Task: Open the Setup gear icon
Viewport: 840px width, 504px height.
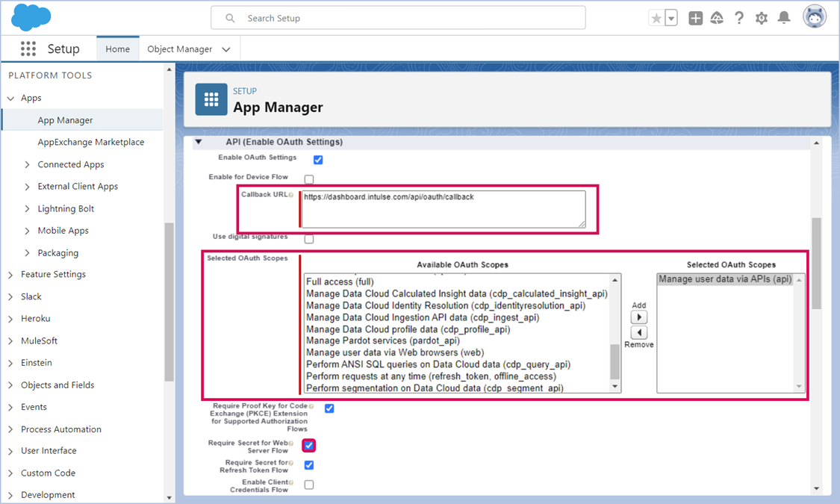Action: [x=762, y=18]
